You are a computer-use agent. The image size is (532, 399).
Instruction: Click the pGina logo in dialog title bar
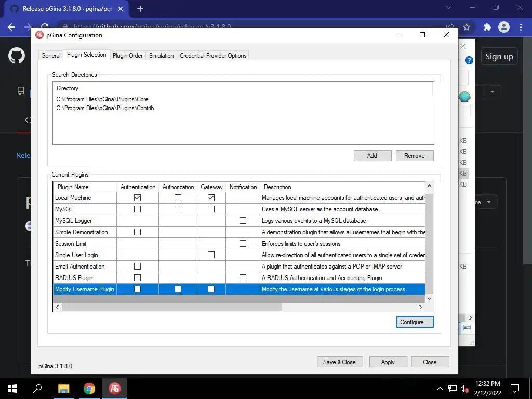tap(39, 35)
